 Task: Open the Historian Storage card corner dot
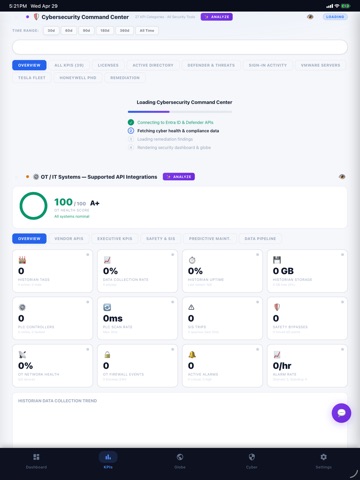(342, 255)
